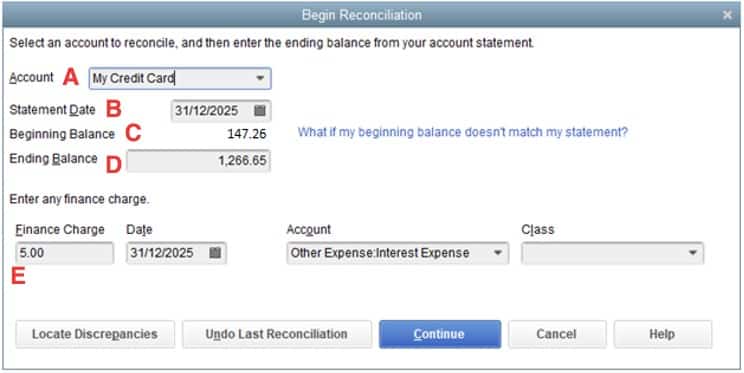Click the finance charge Date text field
Viewport: 744px width, 373px height.
pyautogui.click(x=168, y=253)
